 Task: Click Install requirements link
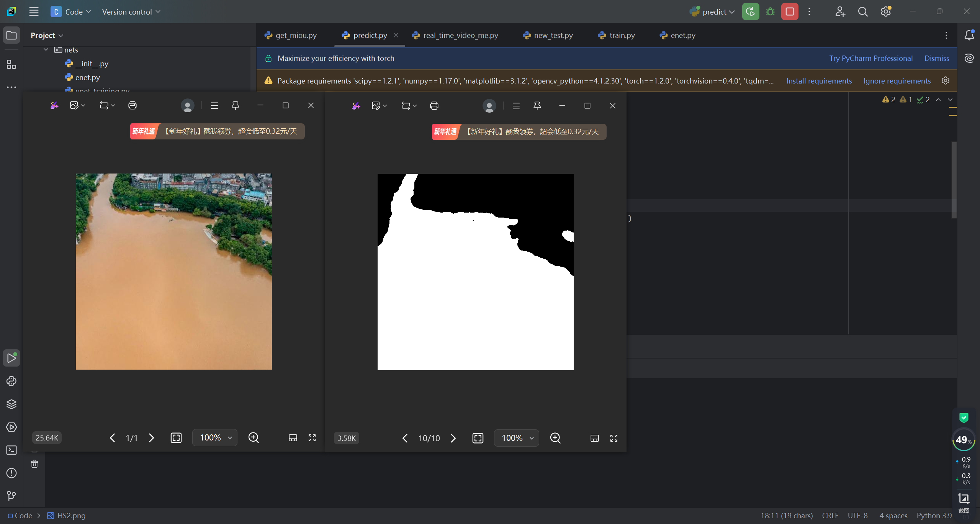[819, 81]
